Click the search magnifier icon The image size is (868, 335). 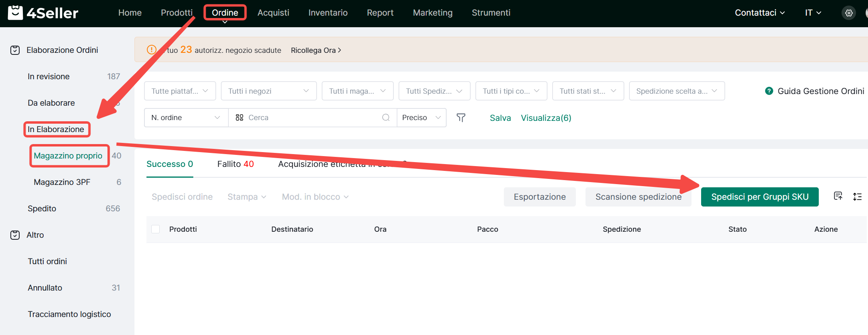(x=386, y=118)
